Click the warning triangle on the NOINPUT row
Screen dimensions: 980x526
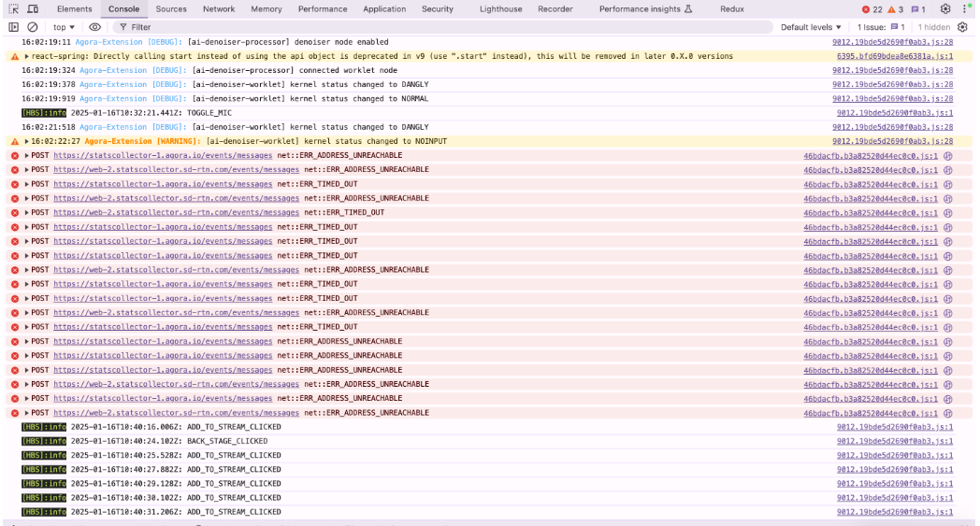tap(15, 141)
